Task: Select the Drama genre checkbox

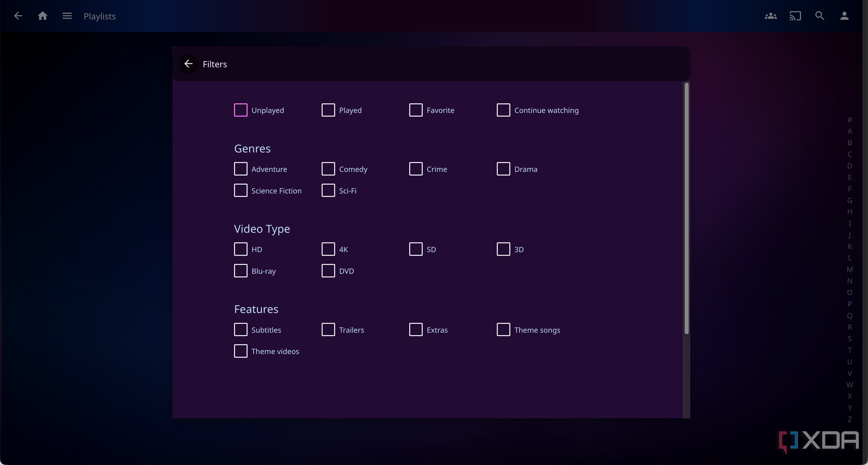Action: (x=503, y=169)
